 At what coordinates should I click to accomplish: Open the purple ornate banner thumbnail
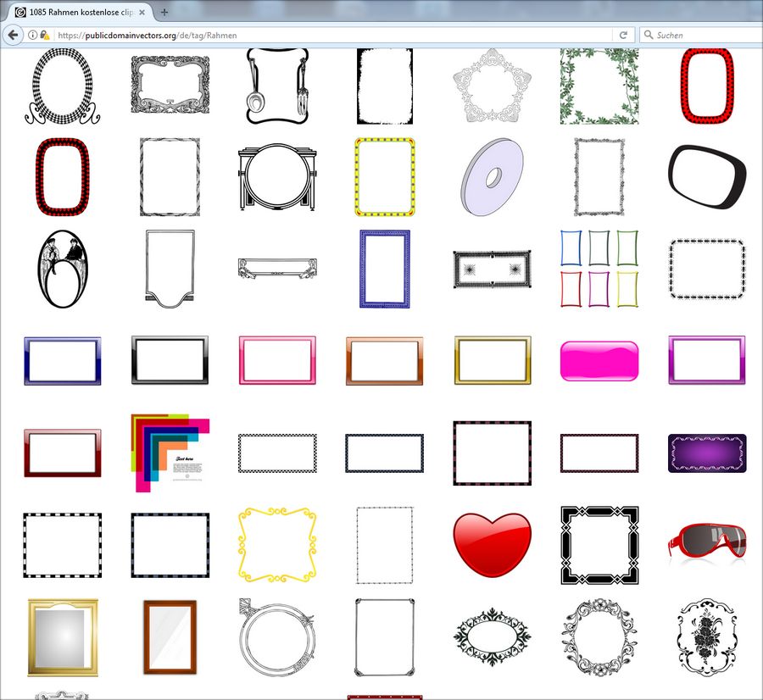(706, 453)
